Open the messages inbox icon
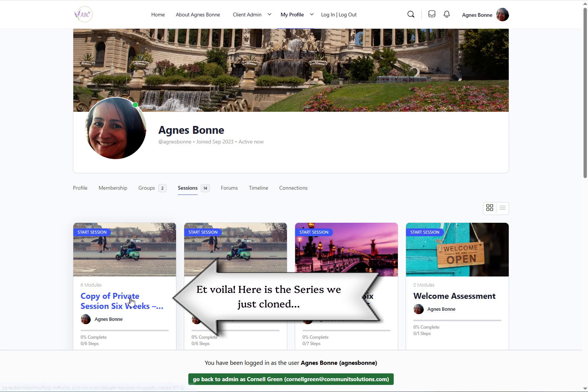This screenshot has width=588, height=392. [x=432, y=14]
